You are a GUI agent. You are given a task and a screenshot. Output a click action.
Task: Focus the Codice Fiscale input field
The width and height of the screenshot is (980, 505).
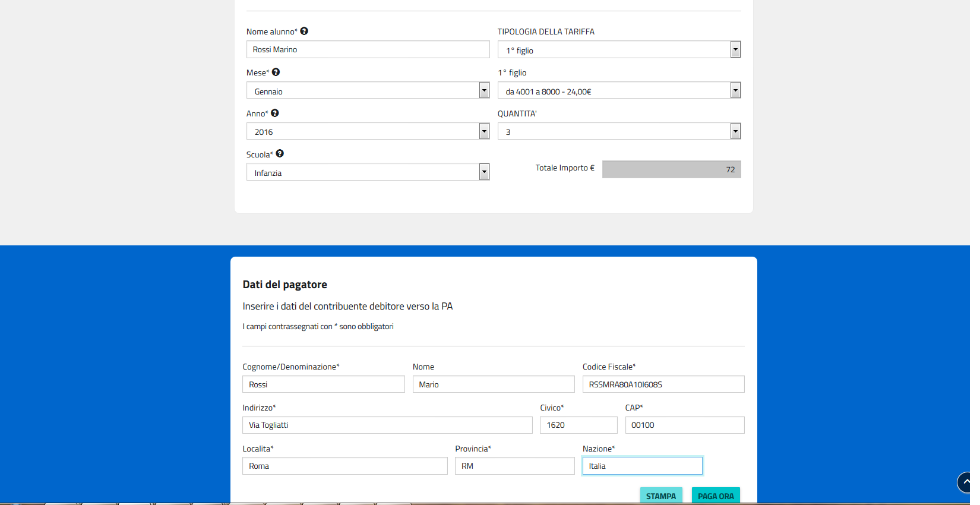pyautogui.click(x=663, y=384)
